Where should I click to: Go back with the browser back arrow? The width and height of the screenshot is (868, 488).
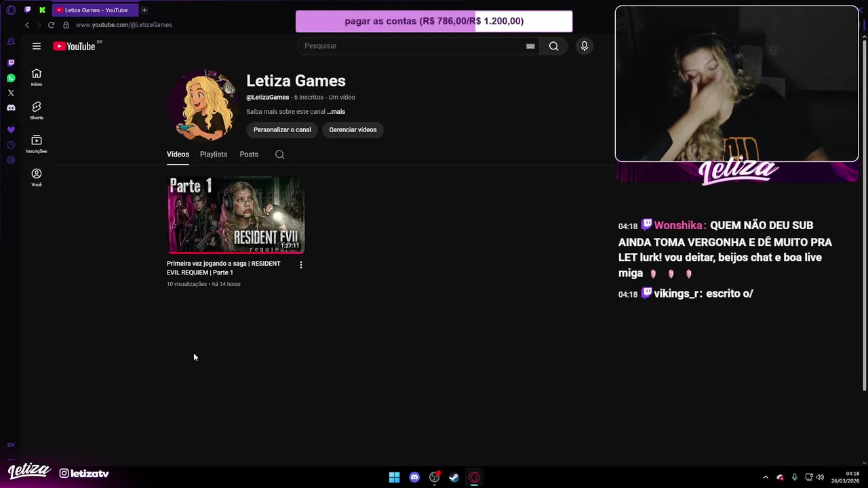27,25
